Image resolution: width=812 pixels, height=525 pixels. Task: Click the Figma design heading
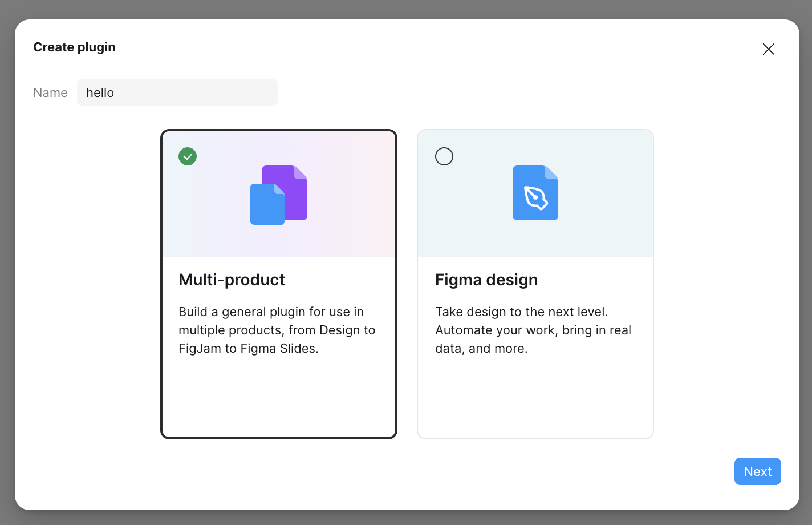click(486, 280)
